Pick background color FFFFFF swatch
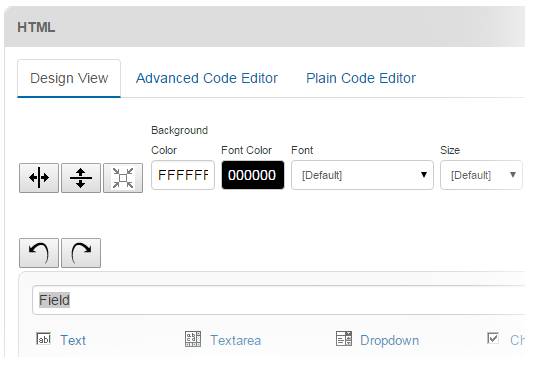The height and width of the screenshot is (365, 535). pos(183,175)
